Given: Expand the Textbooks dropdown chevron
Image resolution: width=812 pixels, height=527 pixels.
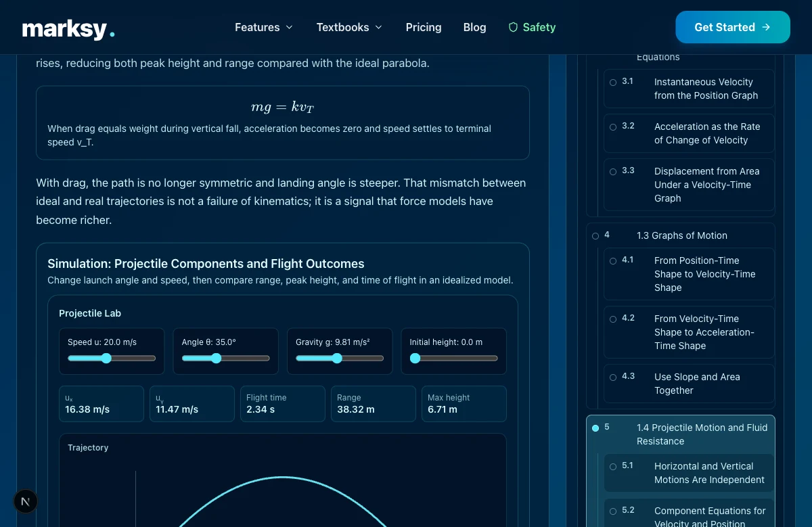Looking at the screenshot, I should 379,27.
